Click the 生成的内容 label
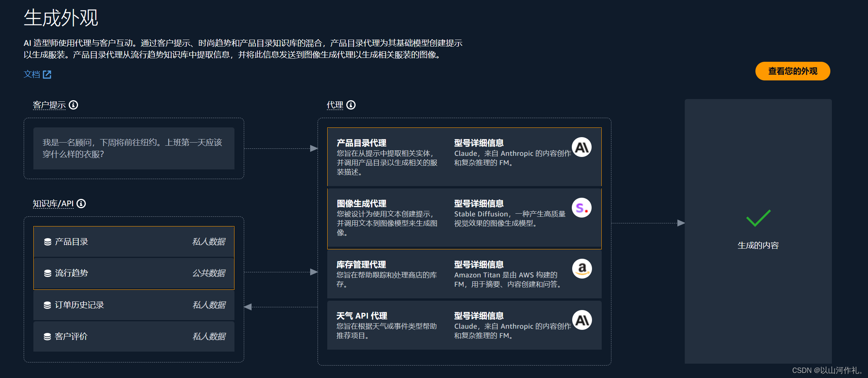Viewport: 868px width, 378px height. [x=758, y=246]
